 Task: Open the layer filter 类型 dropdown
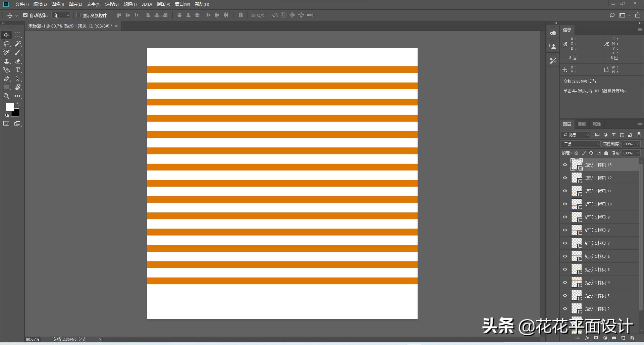pyautogui.click(x=576, y=135)
